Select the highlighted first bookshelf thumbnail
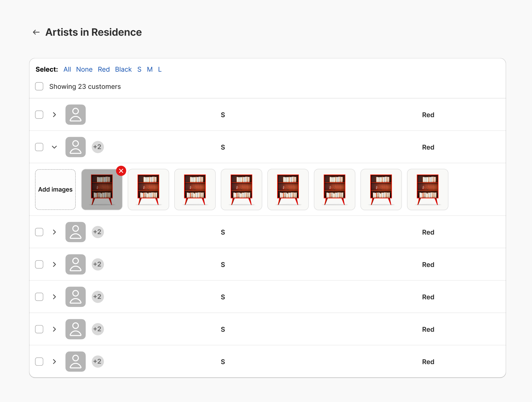Image resolution: width=532 pixels, height=402 pixels. tap(102, 189)
